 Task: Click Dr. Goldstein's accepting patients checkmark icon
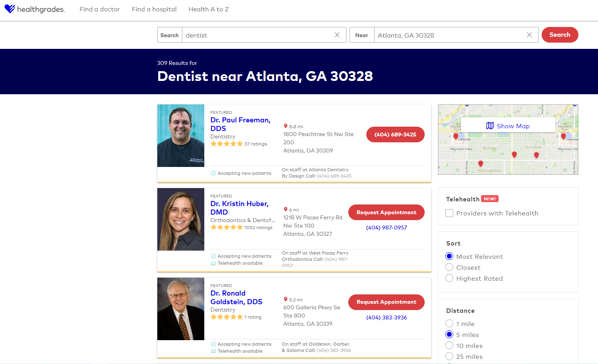213,344
